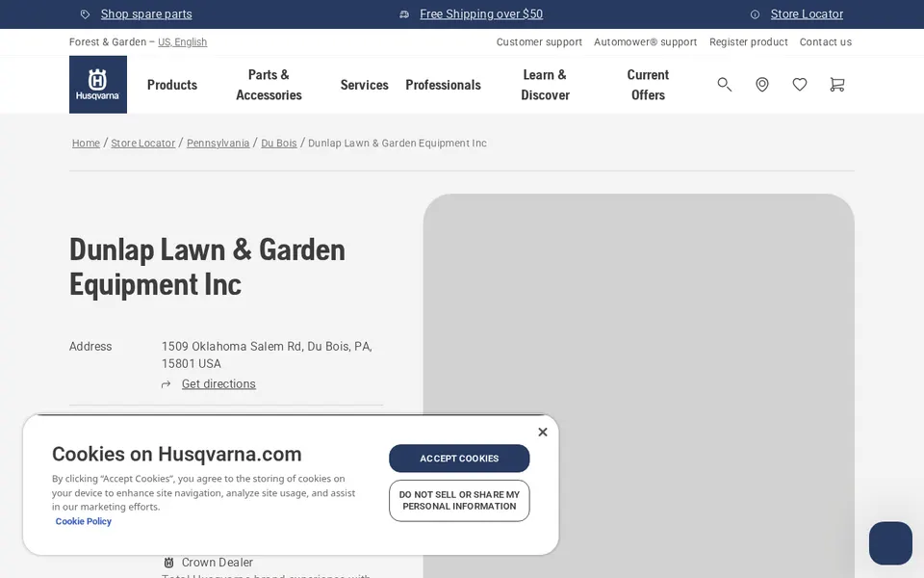This screenshot has height=578, width=924.
Task: Open the favorites heart icon
Action: point(800,85)
